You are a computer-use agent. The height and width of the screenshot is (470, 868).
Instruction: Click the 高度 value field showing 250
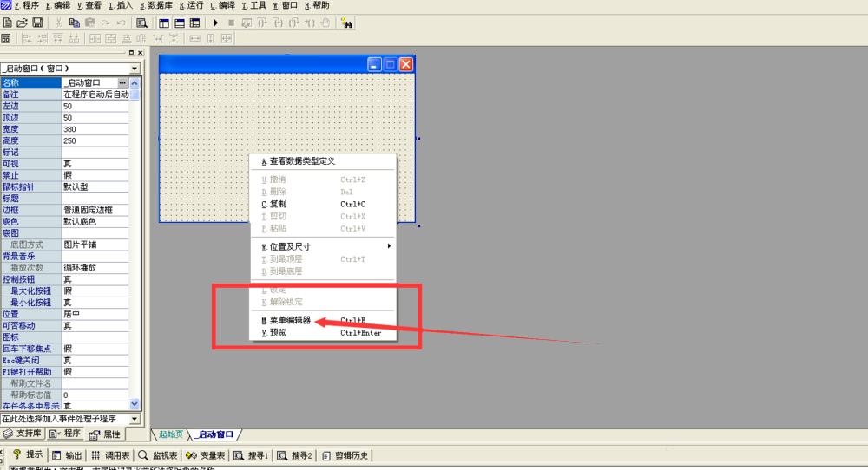[95, 140]
